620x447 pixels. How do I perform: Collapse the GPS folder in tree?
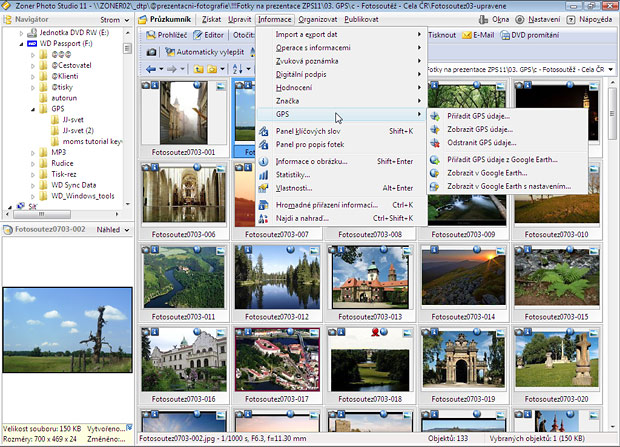tap(32, 108)
